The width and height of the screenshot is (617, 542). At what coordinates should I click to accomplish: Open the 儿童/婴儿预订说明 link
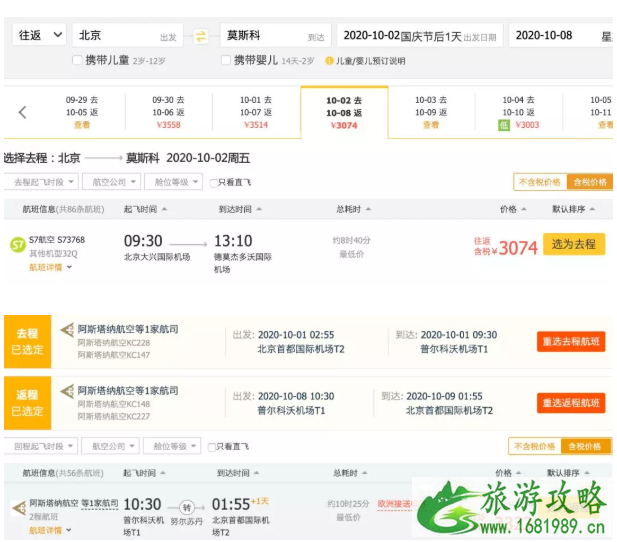point(370,61)
